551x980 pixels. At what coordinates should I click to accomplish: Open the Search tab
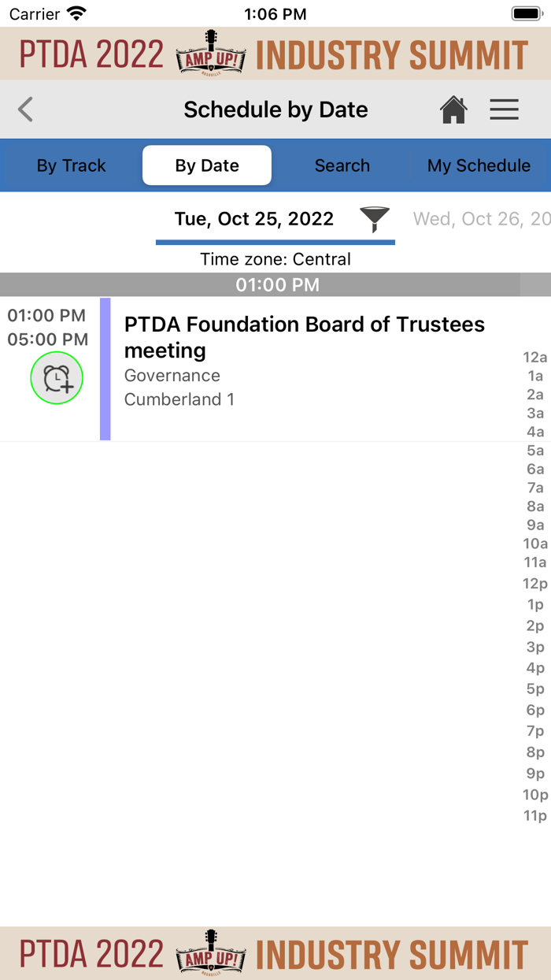[x=342, y=165]
